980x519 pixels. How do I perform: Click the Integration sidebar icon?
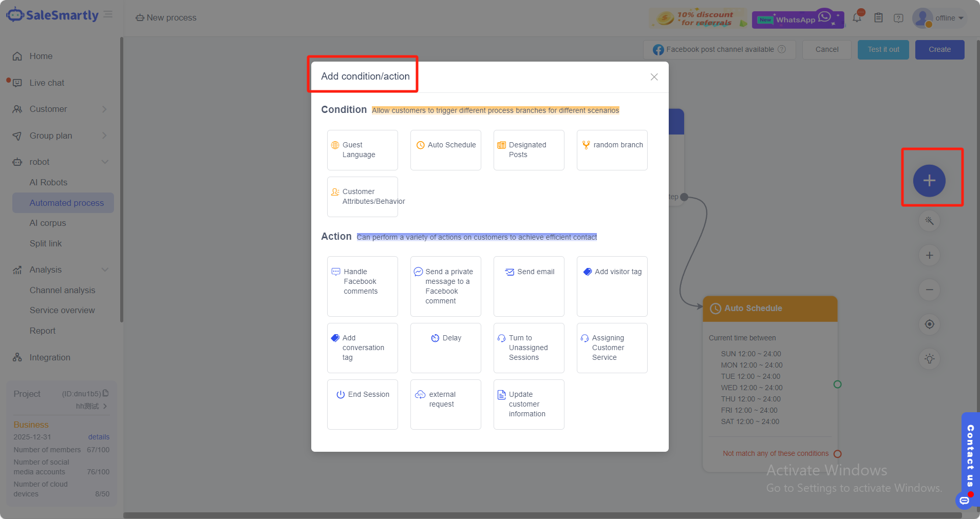[x=17, y=357]
